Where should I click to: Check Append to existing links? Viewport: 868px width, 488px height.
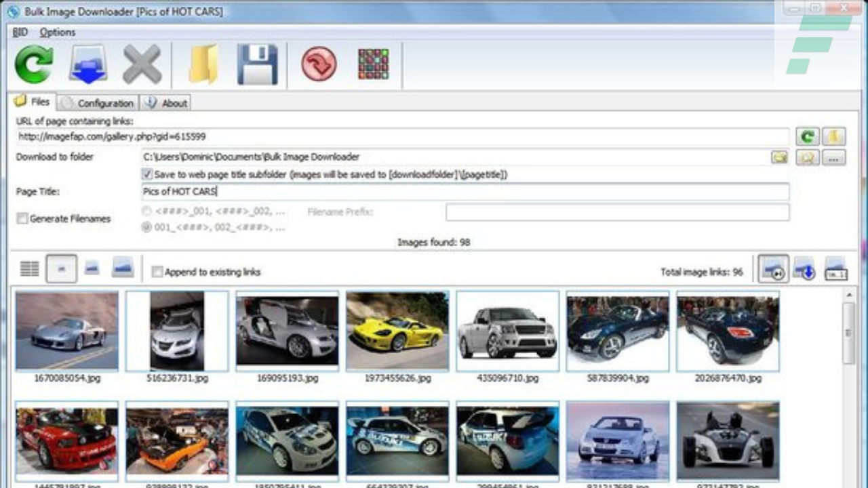[157, 272]
